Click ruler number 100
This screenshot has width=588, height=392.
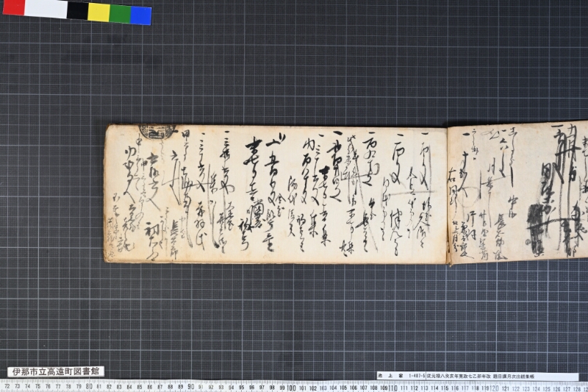[291, 388]
